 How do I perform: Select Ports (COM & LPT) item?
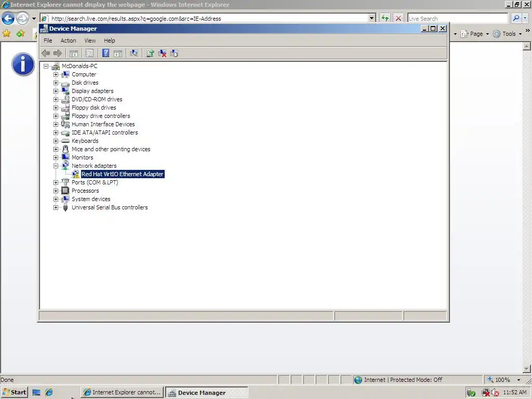95,182
